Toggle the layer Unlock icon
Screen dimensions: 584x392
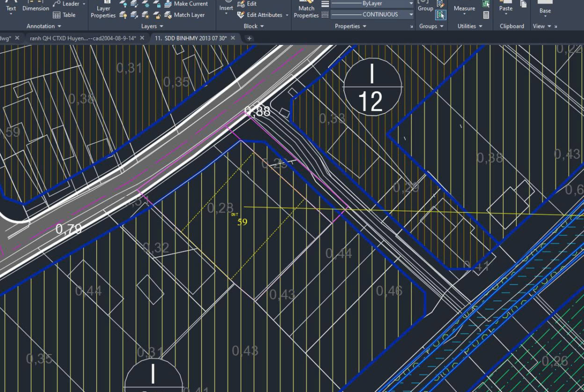pyautogui.click(x=156, y=15)
